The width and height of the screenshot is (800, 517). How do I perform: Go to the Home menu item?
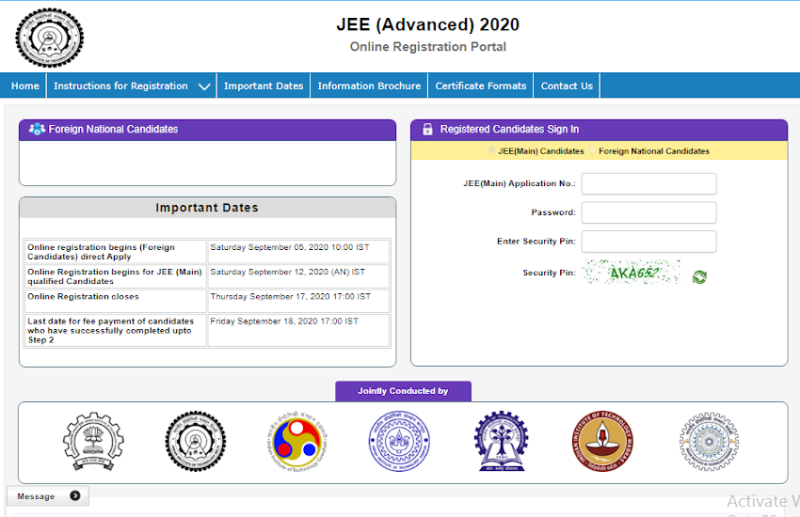25,86
